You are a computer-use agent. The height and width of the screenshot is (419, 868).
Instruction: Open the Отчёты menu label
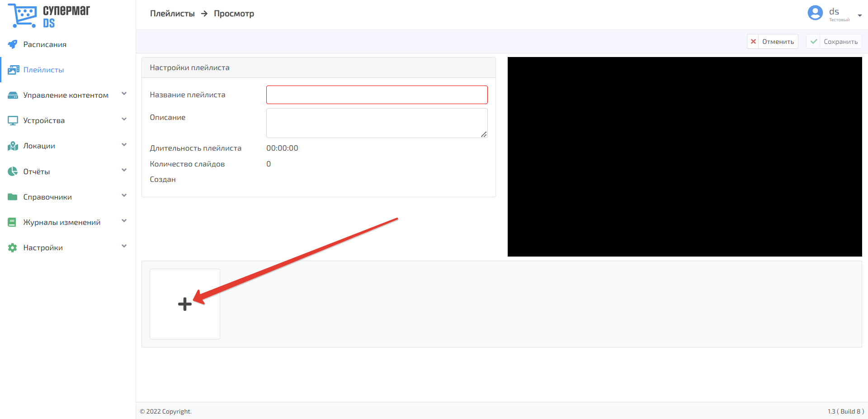tap(37, 171)
